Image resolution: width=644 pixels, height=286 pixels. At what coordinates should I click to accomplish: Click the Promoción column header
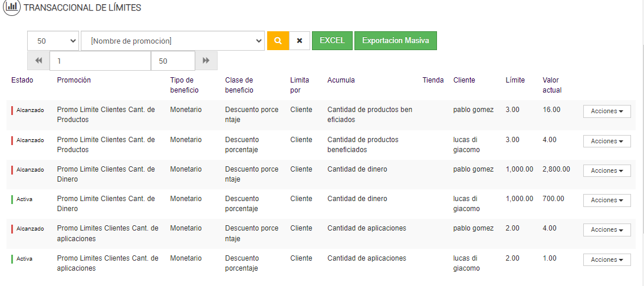click(74, 80)
